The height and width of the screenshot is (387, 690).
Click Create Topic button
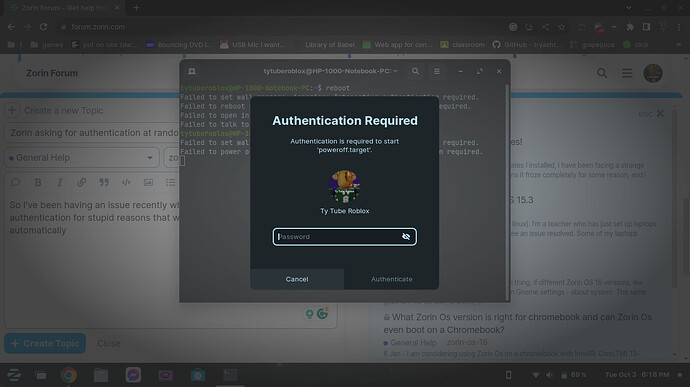tap(45, 343)
